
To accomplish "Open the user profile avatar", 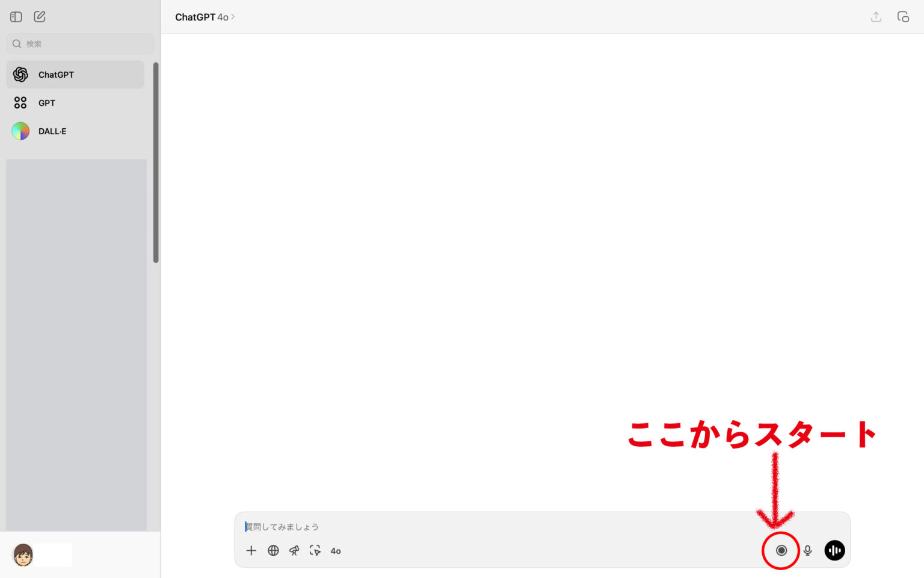I will 23,555.
